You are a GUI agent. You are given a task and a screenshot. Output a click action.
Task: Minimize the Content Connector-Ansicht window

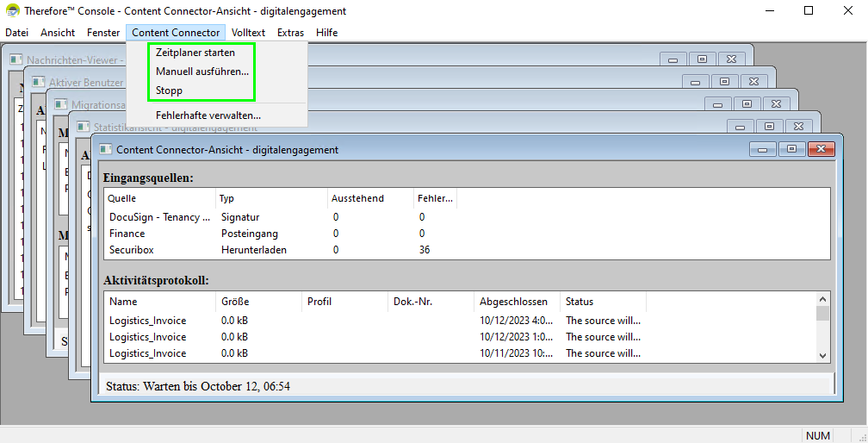pos(763,149)
